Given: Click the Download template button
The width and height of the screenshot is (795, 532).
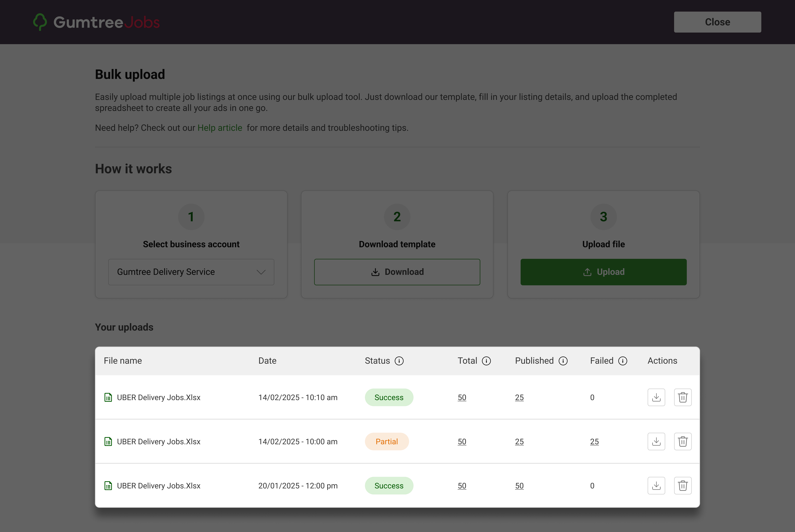Looking at the screenshot, I should (x=397, y=272).
